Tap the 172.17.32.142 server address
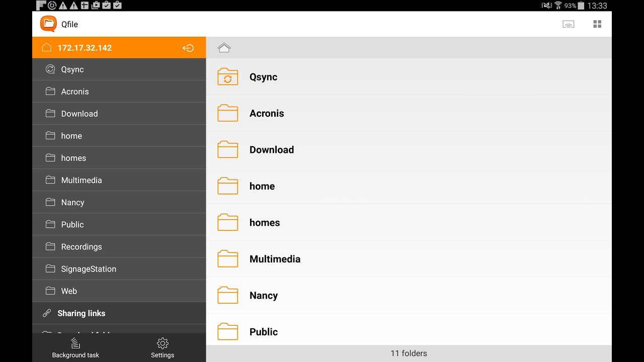This screenshot has height=362, width=644. [x=85, y=48]
